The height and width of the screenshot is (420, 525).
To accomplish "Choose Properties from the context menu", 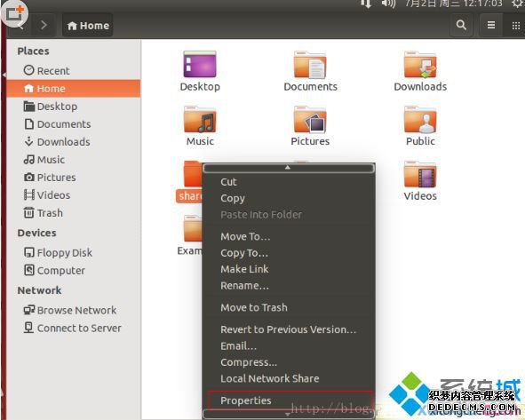I will point(246,400).
